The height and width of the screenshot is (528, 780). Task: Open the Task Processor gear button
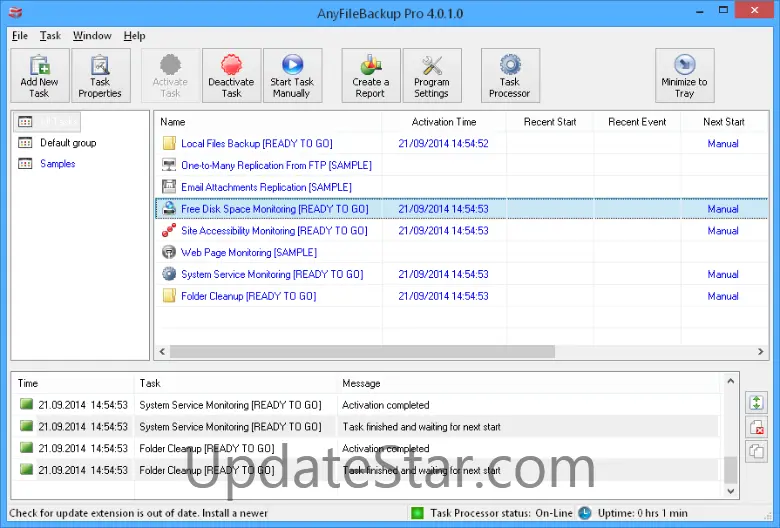(x=510, y=76)
